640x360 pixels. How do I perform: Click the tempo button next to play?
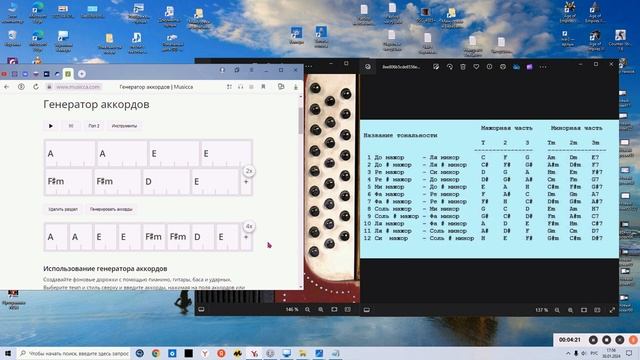71,126
